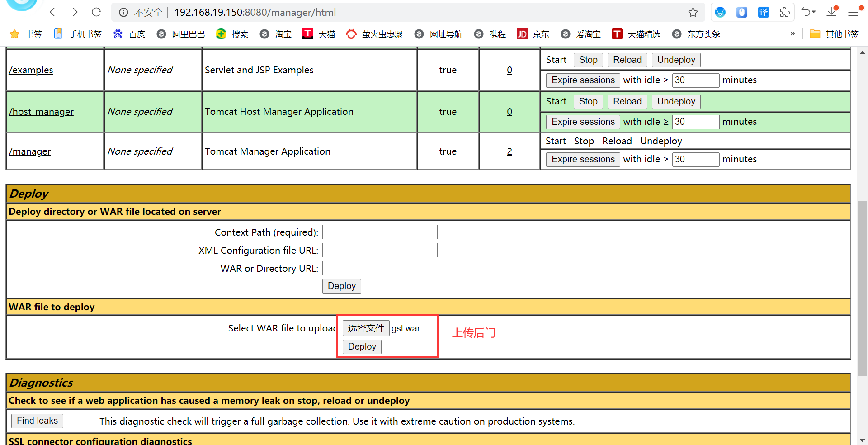Stop the /host-manager application
Viewport: 868px width, 445px height.
pos(588,101)
